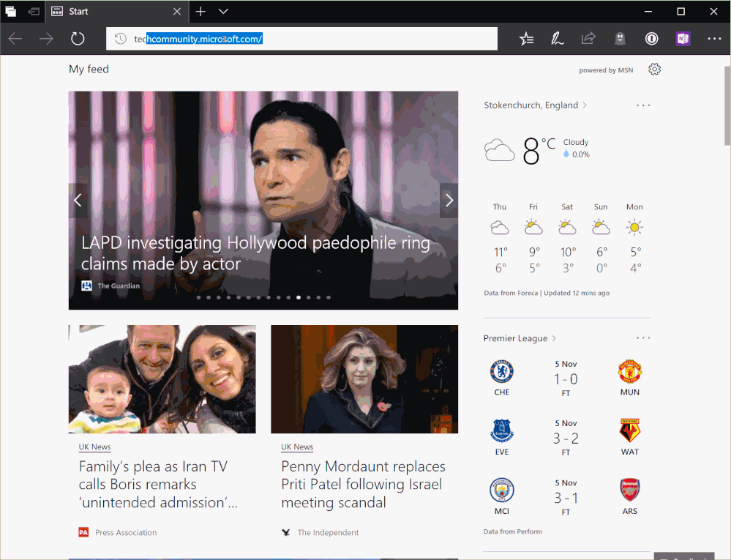
Task: Click The Guardian source icon
Action: [x=87, y=285]
